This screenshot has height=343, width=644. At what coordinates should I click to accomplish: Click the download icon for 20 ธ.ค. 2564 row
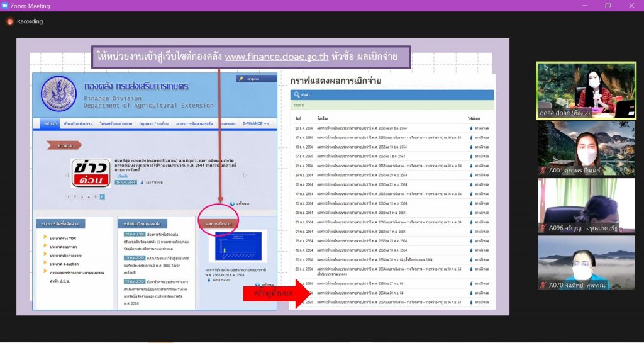(x=471, y=128)
